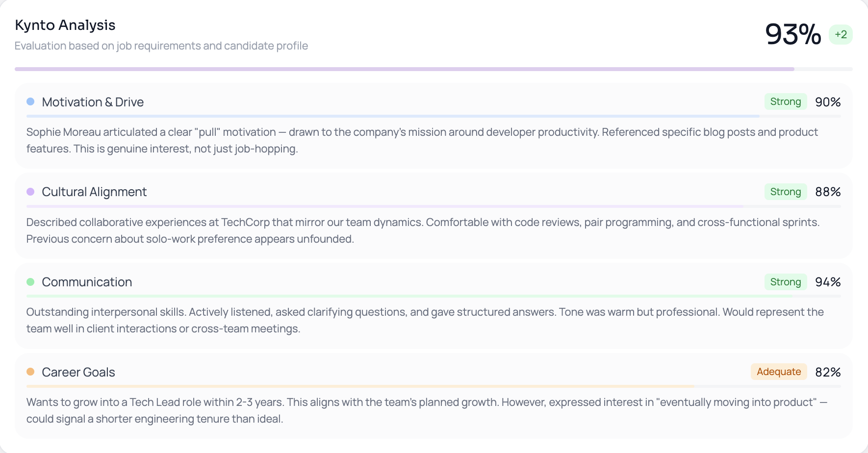Collapse the Communication section

87,282
